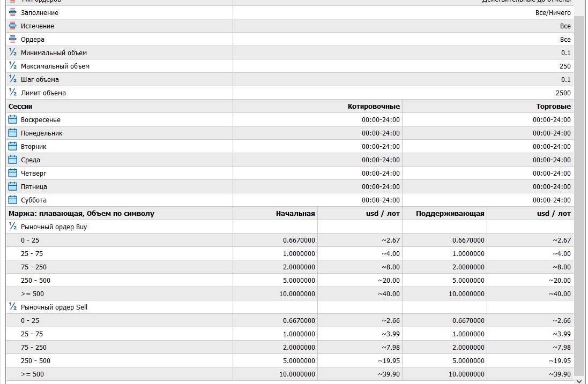The width and height of the screenshot is (588, 384).
Task: Click the Рыночный ордер Sell icon
Action: tap(13, 307)
